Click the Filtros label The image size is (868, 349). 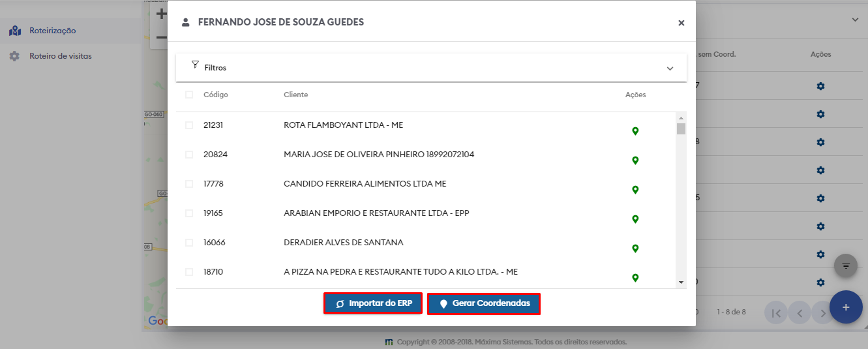pos(215,68)
